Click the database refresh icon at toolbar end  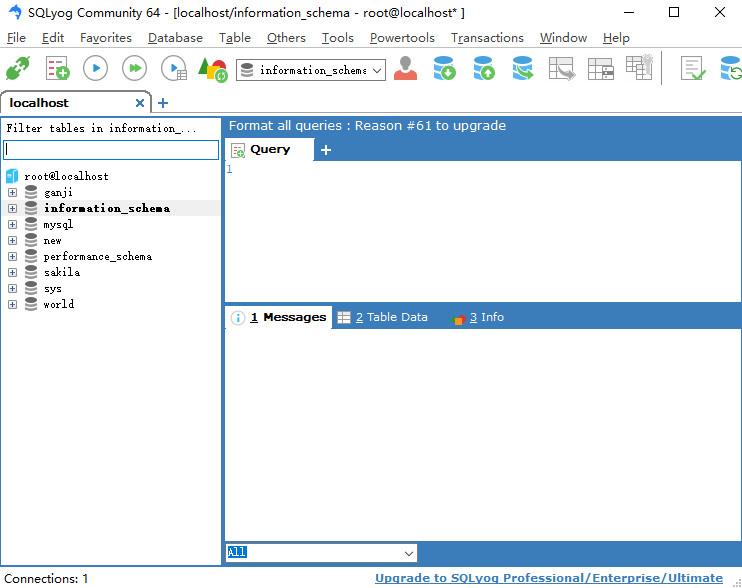point(731,69)
